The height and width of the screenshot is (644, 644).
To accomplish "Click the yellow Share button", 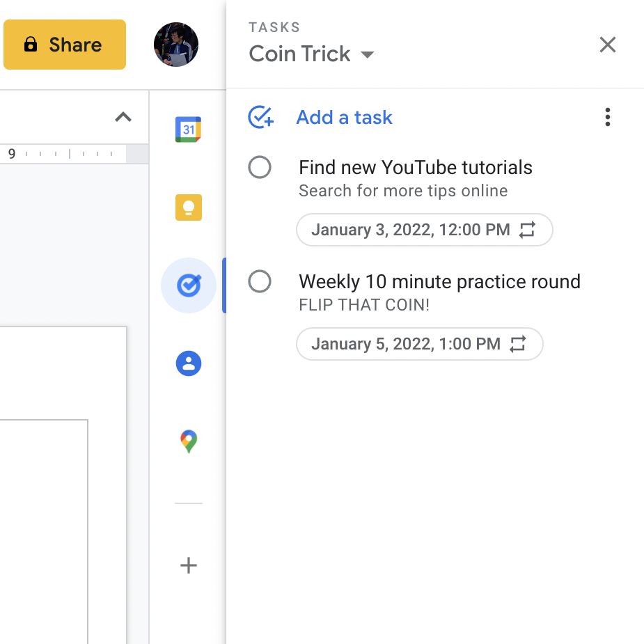I will tap(65, 45).
